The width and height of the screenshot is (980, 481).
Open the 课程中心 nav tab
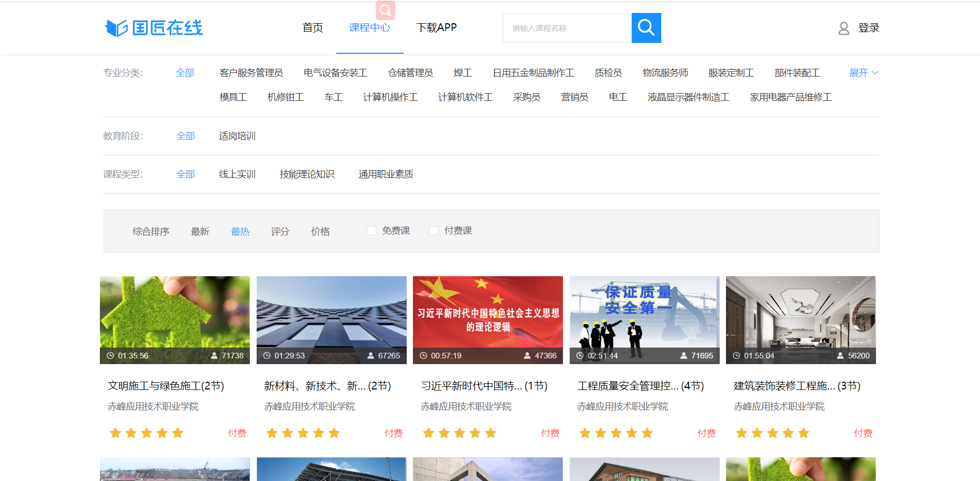coord(369,27)
